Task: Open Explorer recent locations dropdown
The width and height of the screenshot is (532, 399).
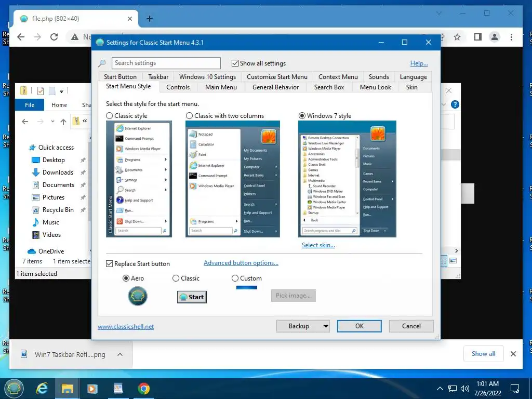Action: 52,122
